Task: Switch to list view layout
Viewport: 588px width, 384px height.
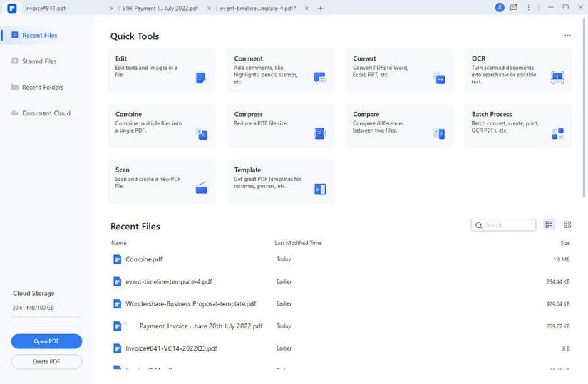Action: pos(549,224)
